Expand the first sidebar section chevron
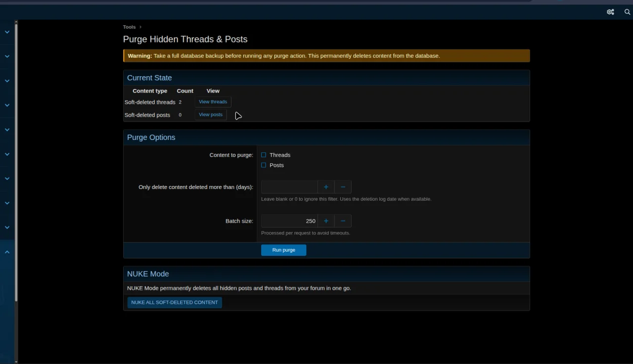 tap(7, 32)
